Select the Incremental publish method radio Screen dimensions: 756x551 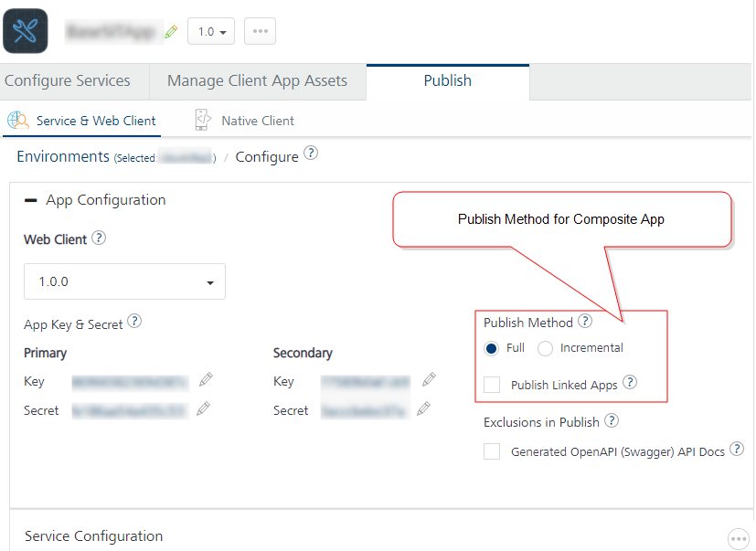point(546,348)
